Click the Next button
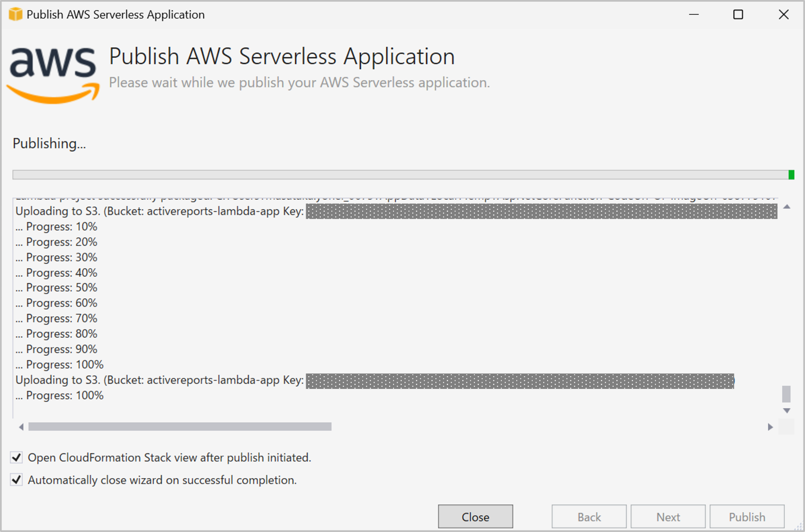This screenshot has height=532, width=805. [x=668, y=517]
